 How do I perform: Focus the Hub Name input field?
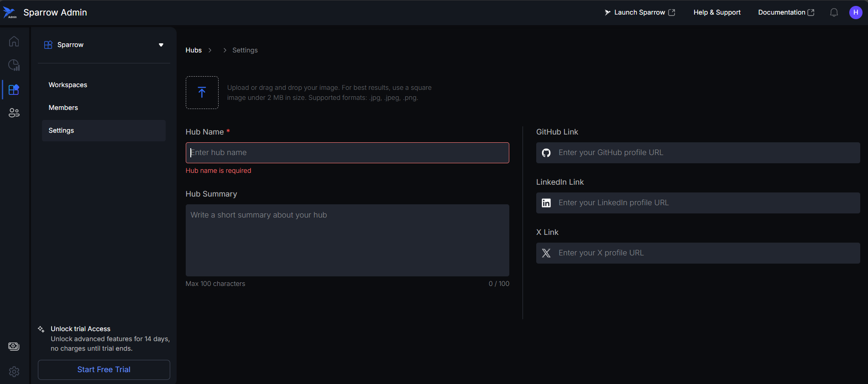347,153
